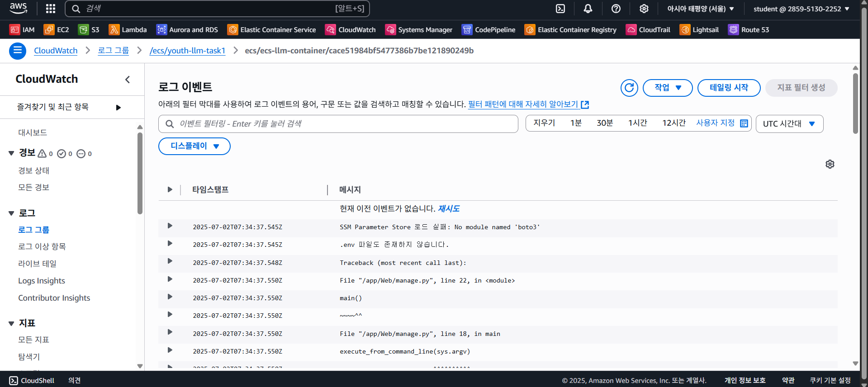
Task: Expand all rows via header arrow
Action: (170, 189)
